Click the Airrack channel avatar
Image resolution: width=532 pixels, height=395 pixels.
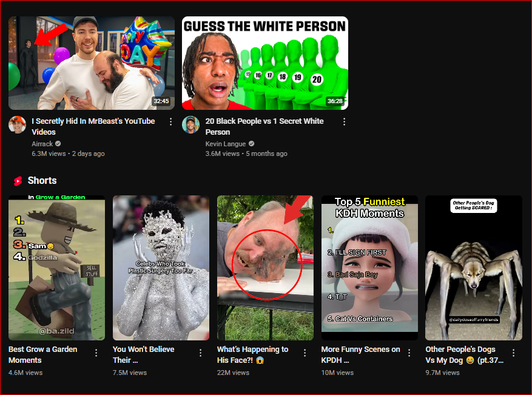(x=18, y=124)
